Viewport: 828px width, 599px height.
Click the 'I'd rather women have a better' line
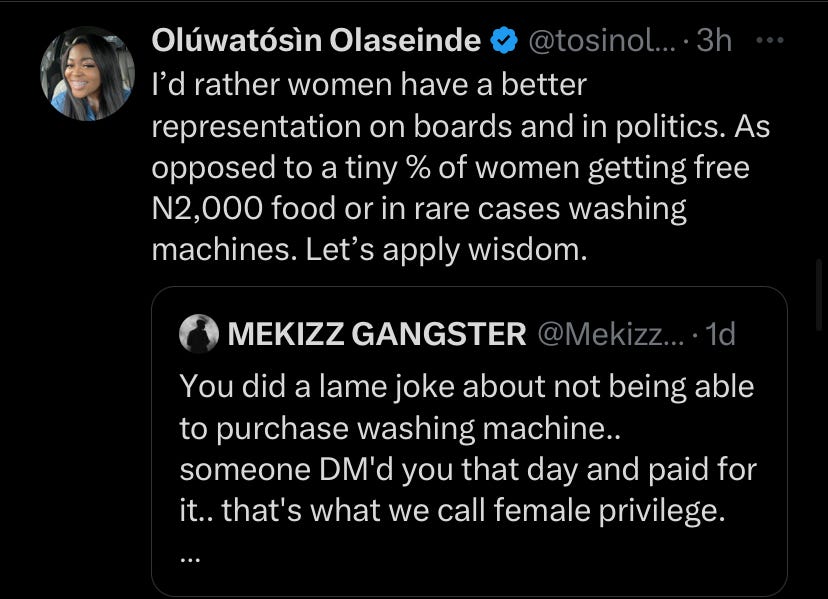click(368, 86)
